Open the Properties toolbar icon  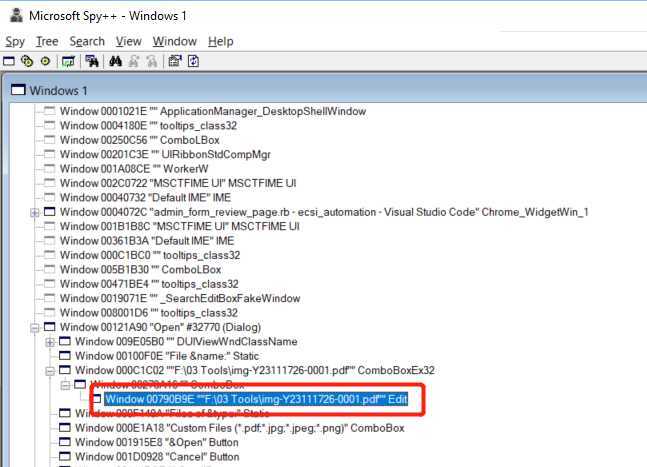(175, 62)
